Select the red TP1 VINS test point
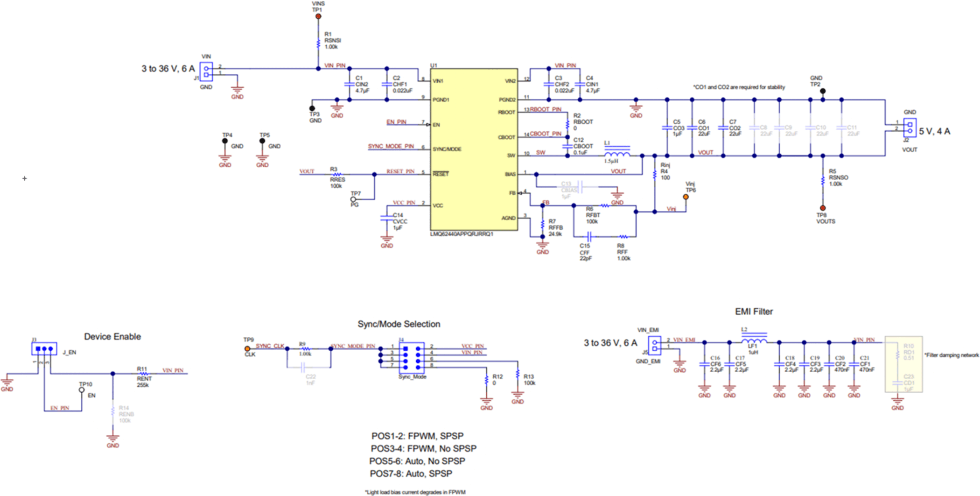Viewport: 980px width, 496px height. point(318,16)
